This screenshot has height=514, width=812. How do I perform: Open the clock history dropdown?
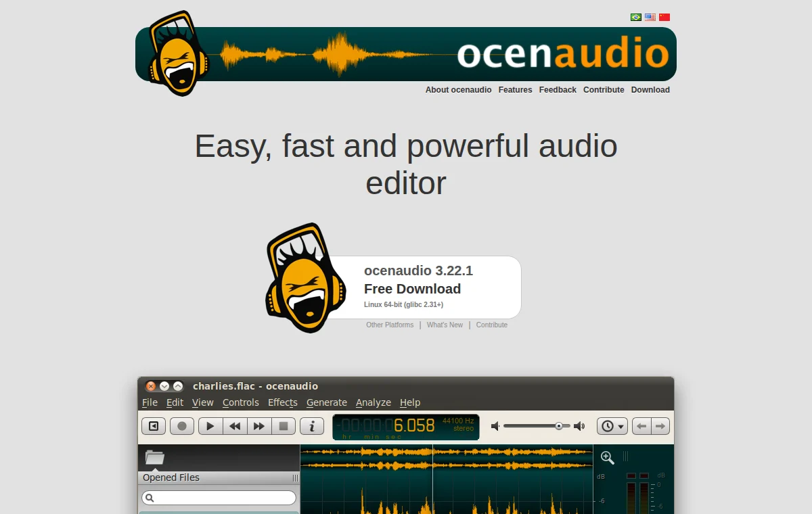click(x=612, y=426)
